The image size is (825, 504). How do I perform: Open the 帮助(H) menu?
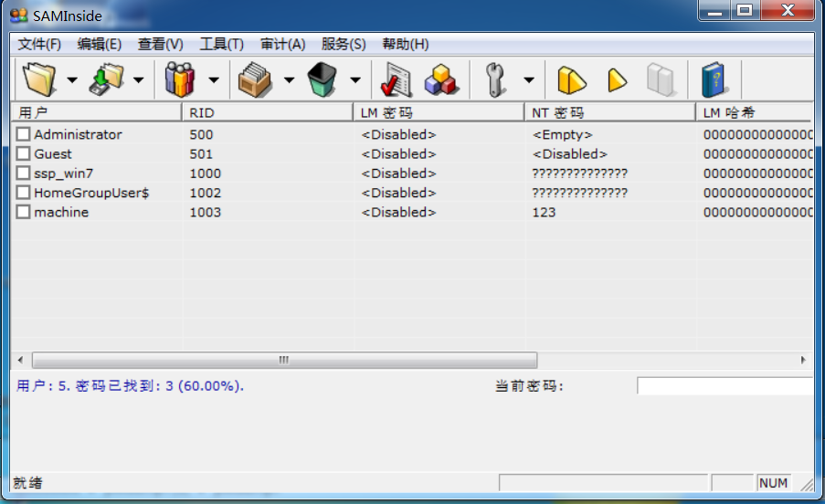[x=406, y=44]
